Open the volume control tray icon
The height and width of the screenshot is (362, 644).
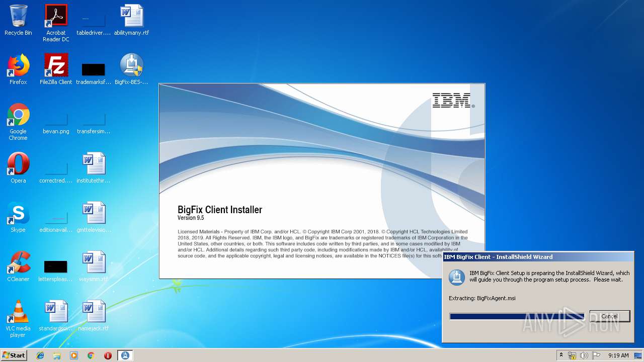pyautogui.click(x=584, y=355)
